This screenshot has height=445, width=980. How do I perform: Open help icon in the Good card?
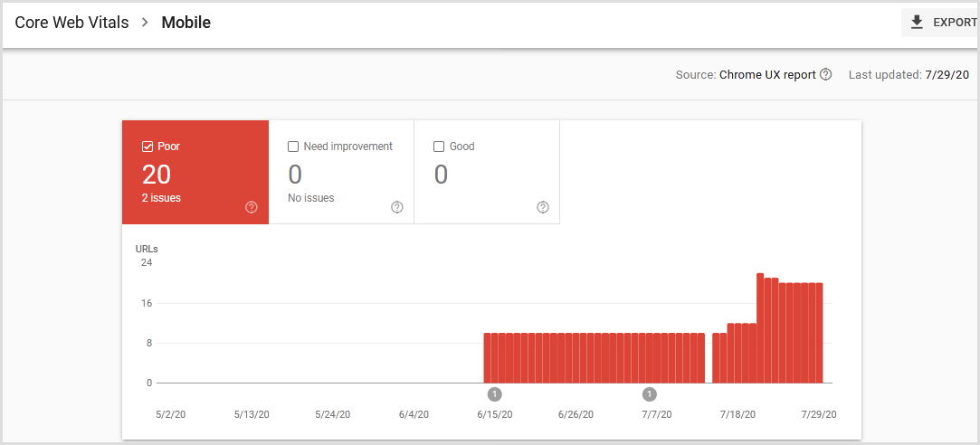[543, 207]
